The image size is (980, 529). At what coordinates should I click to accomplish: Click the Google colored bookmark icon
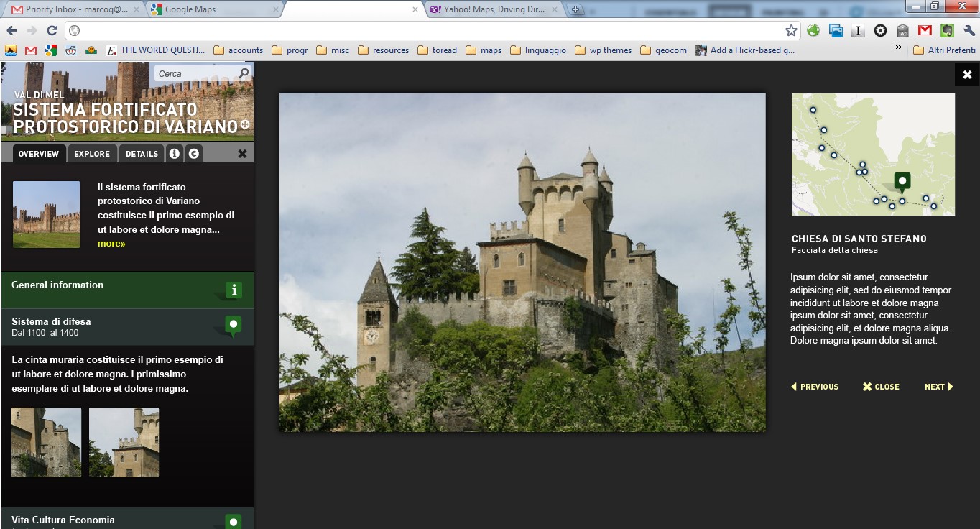click(x=50, y=50)
